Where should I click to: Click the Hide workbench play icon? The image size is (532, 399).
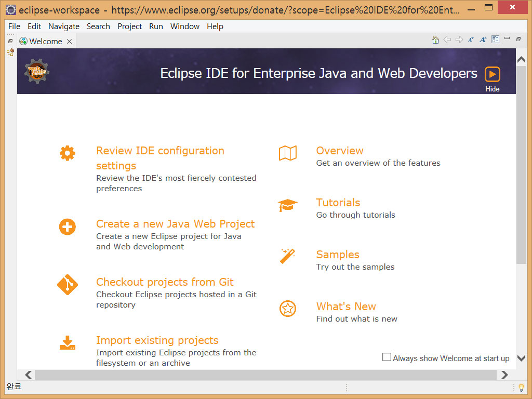tap(493, 74)
